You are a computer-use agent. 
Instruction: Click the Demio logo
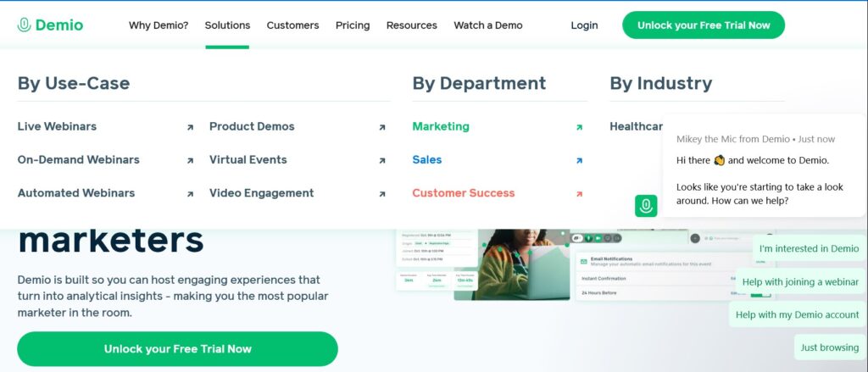click(x=50, y=25)
